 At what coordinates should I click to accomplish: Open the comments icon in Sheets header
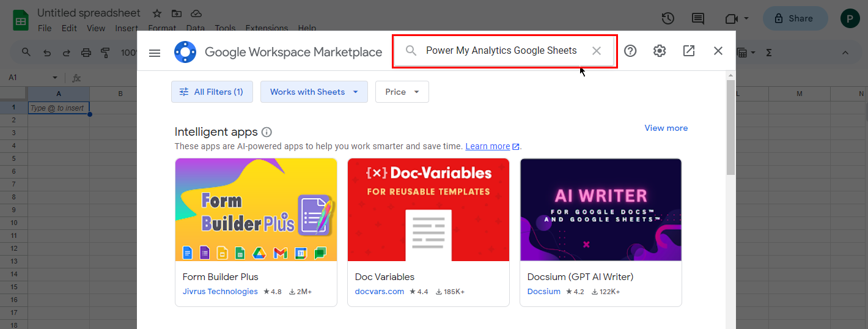pyautogui.click(x=697, y=18)
